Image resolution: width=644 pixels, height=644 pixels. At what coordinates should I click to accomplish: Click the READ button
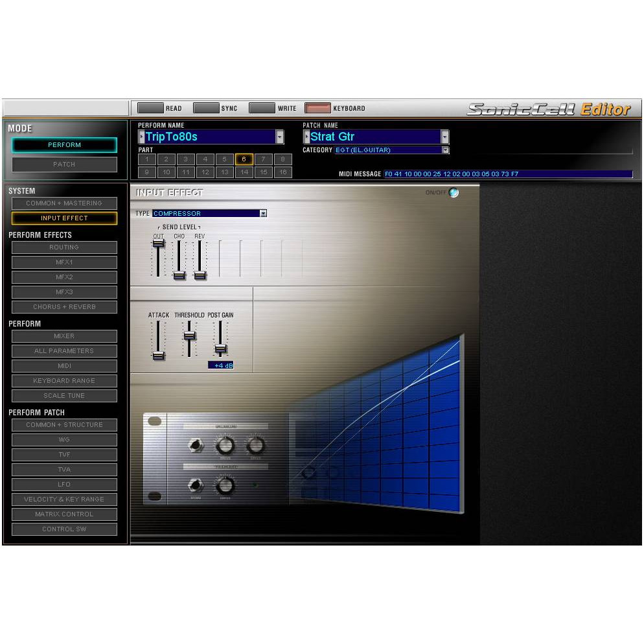pos(150,108)
